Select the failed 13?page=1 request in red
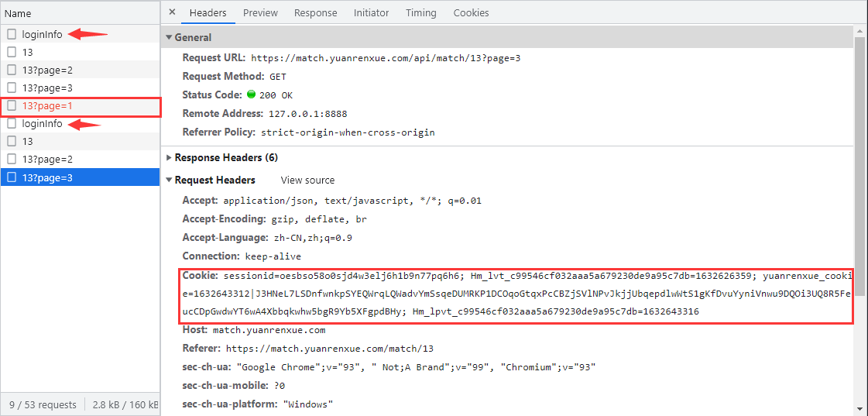The height and width of the screenshot is (416, 868). (x=48, y=105)
